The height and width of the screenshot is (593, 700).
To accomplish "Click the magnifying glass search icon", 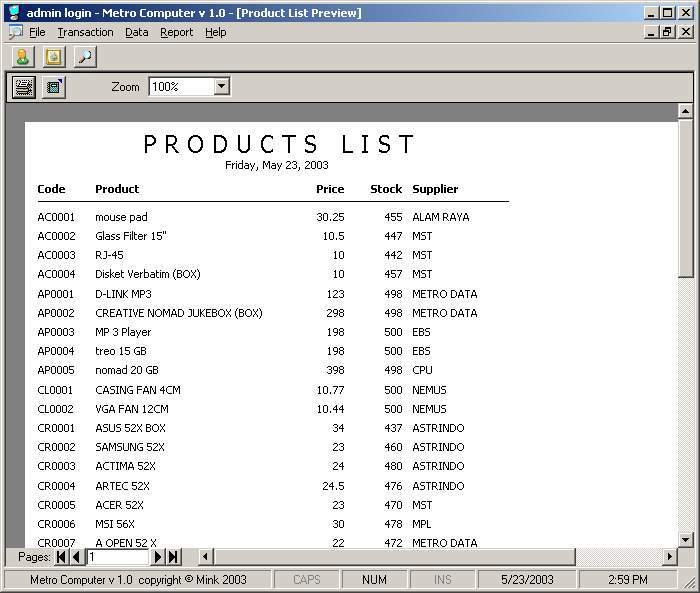I will click(85, 57).
